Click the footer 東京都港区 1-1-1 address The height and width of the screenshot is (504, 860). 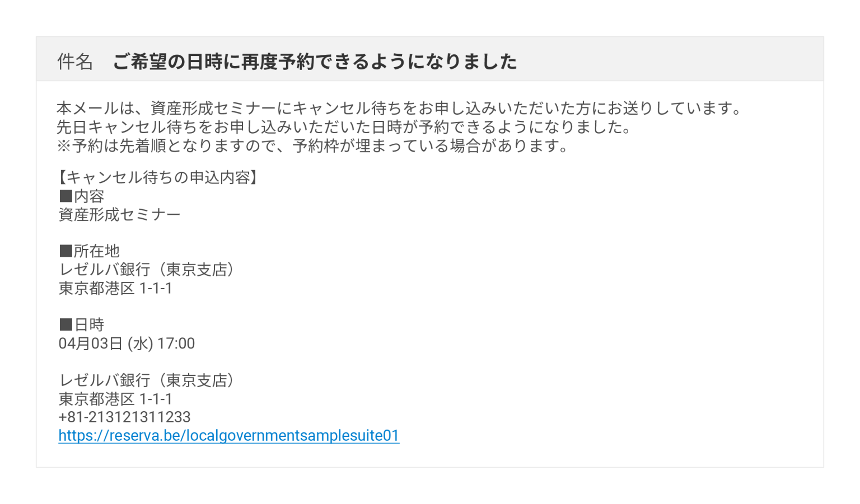coord(115,399)
